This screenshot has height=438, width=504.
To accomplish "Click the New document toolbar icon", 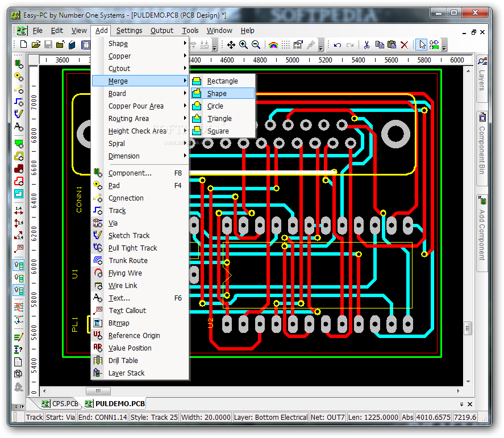I will 23,44.
